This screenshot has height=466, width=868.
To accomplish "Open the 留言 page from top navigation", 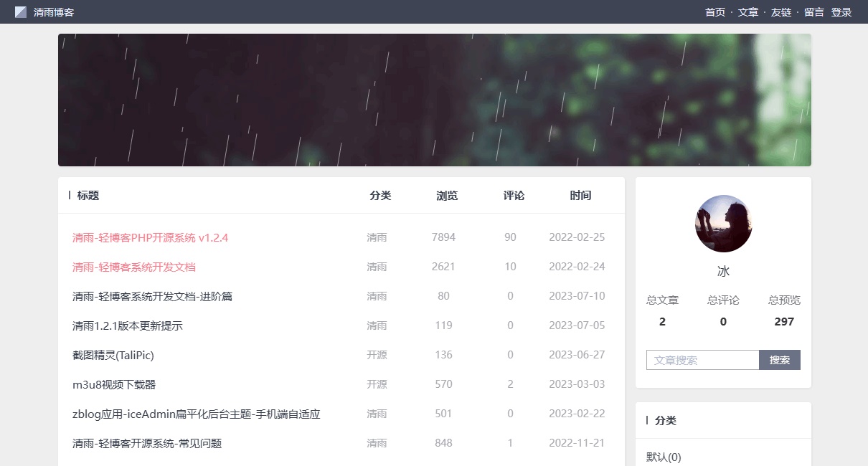I will coord(813,12).
